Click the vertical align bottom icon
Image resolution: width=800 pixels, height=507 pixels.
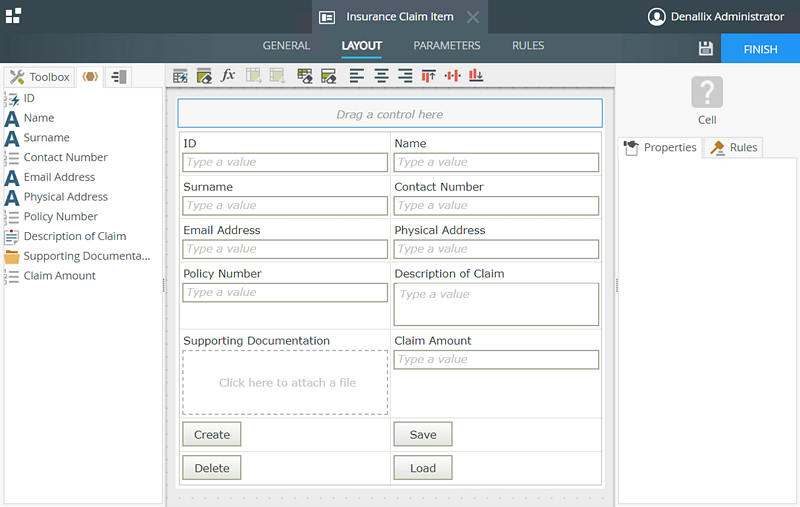476,76
